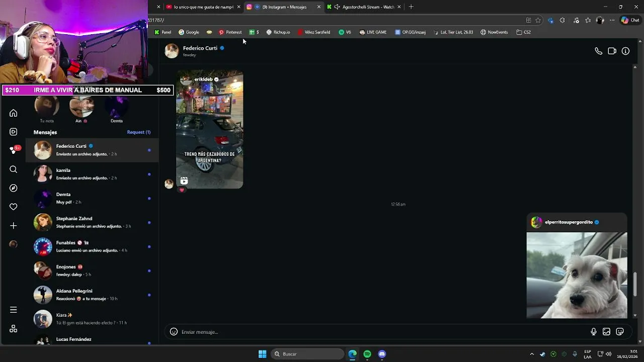Open the Panel bookmark

(x=163, y=32)
